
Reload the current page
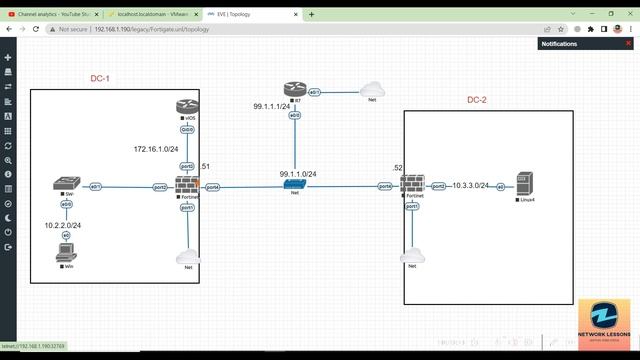[36, 29]
